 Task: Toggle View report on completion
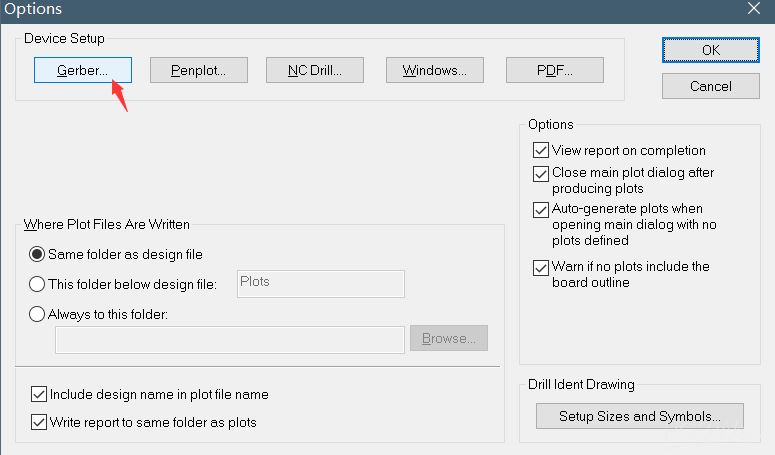point(541,151)
